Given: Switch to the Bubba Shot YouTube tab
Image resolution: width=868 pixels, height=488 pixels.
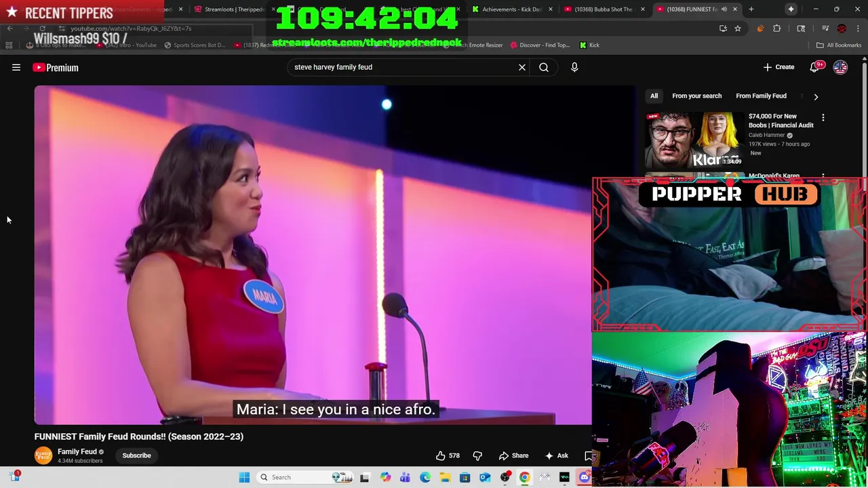Looking at the screenshot, I should (x=602, y=9).
